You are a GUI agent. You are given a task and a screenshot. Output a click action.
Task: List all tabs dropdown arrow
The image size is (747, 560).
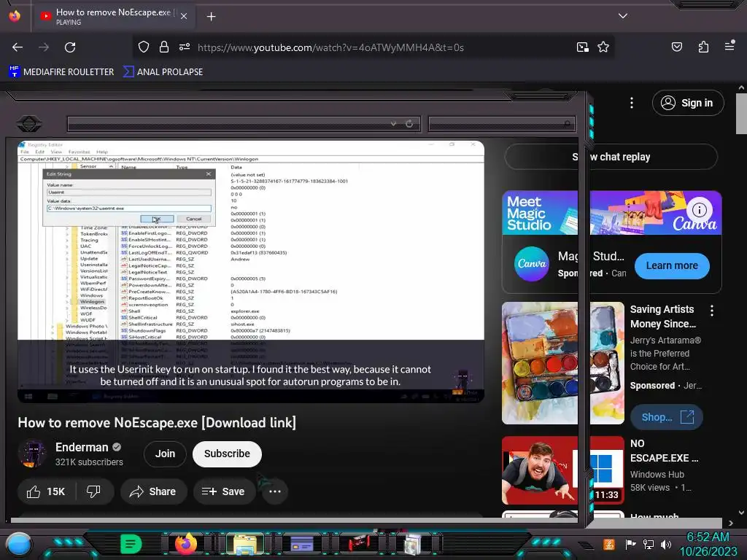click(623, 16)
